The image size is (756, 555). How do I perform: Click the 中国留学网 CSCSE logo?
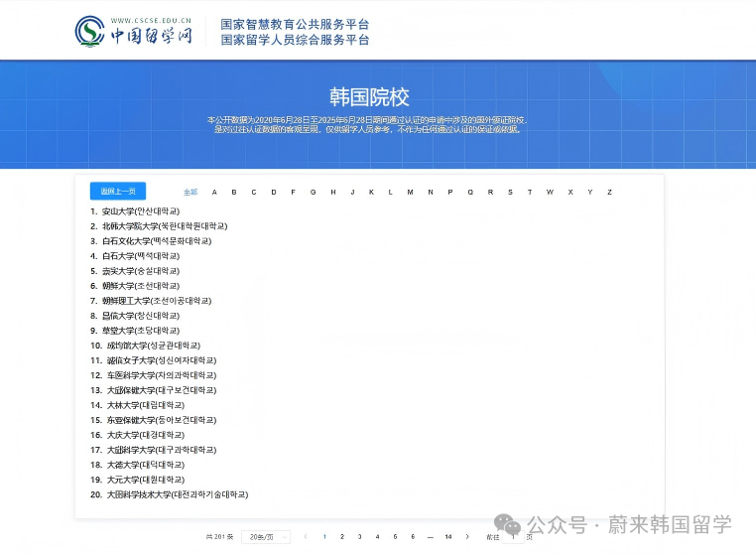point(133,32)
